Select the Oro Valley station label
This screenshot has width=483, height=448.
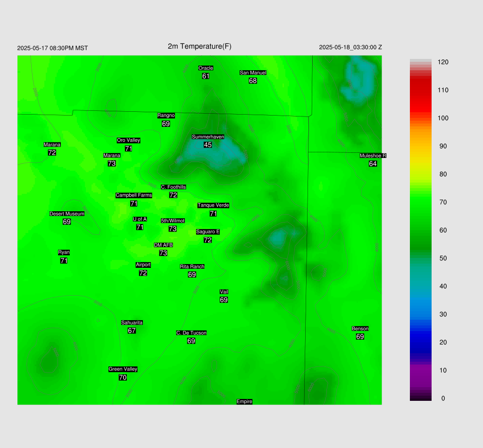point(128,140)
